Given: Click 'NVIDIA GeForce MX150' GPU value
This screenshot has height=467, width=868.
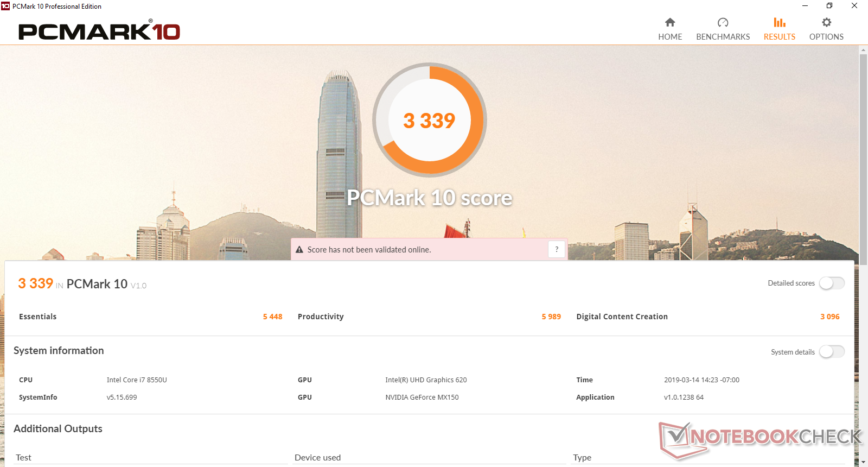Looking at the screenshot, I should coord(422,397).
